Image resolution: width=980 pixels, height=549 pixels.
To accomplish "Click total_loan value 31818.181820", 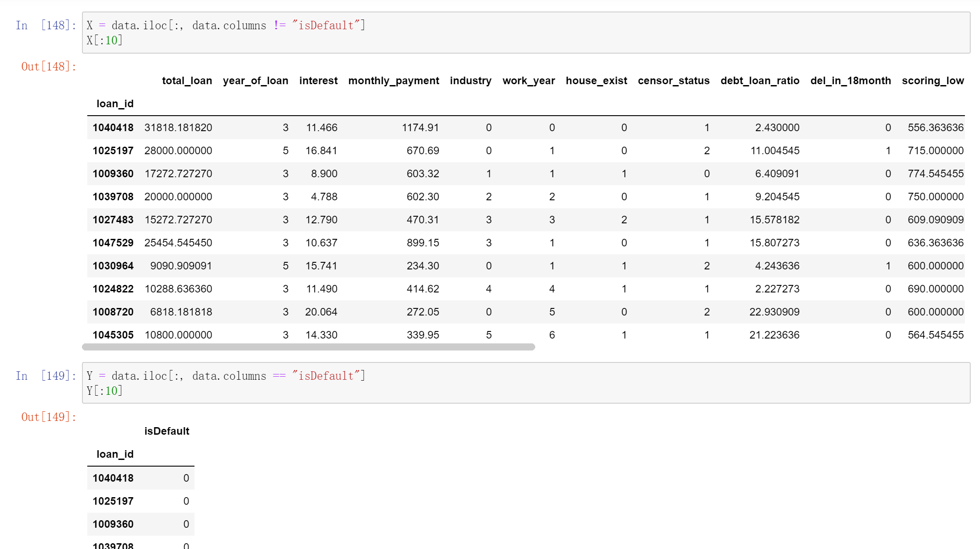I will 178,128.
